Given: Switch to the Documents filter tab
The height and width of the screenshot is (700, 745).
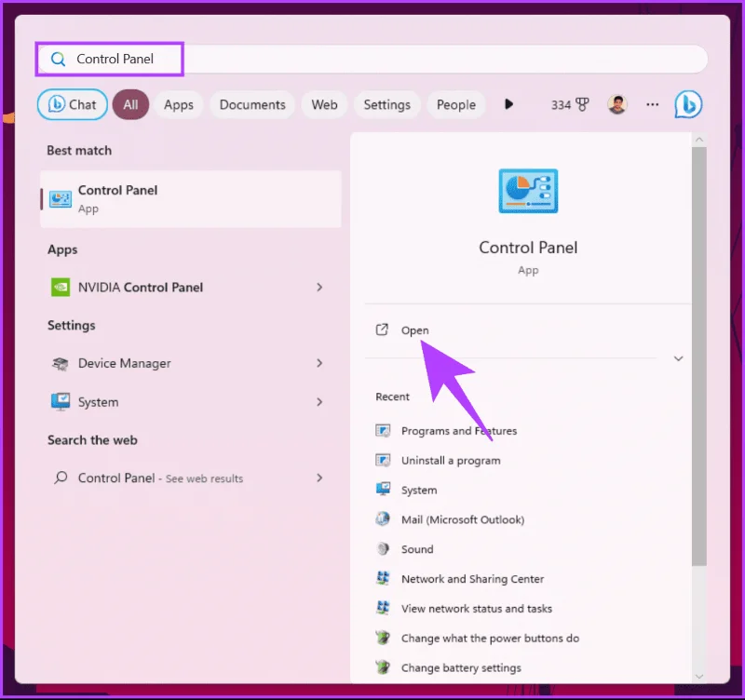Looking at the screenshot, I should pyautogui.click(x=252, y=104).
